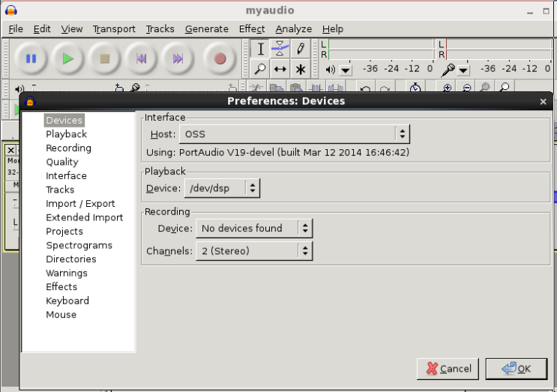
Task: Open Playback Device dropdown showing /dev/dsp
Action: click(222, 188)
